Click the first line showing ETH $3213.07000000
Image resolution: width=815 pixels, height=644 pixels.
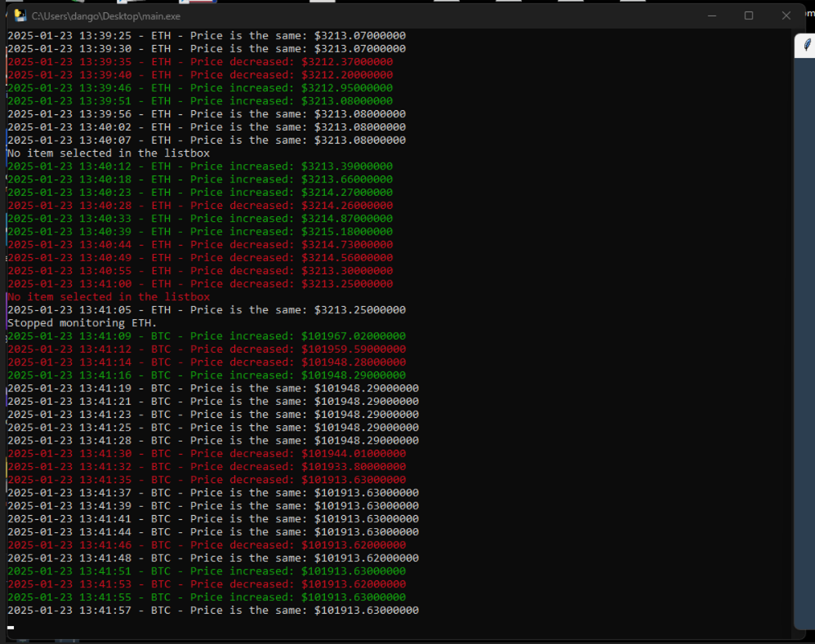point(207,36)
